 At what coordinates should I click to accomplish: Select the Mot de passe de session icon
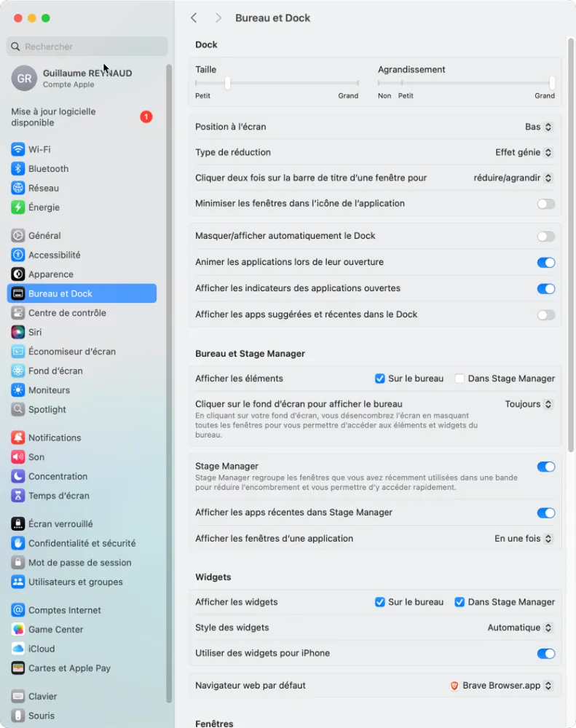pos(17,563)
